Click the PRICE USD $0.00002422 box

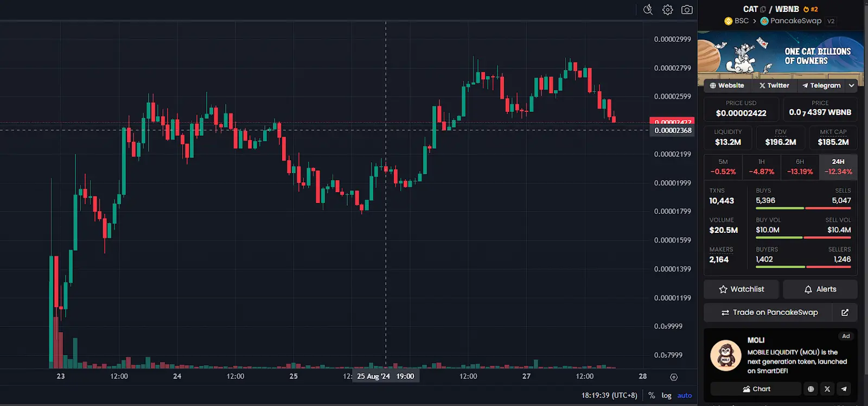[741, 109]
